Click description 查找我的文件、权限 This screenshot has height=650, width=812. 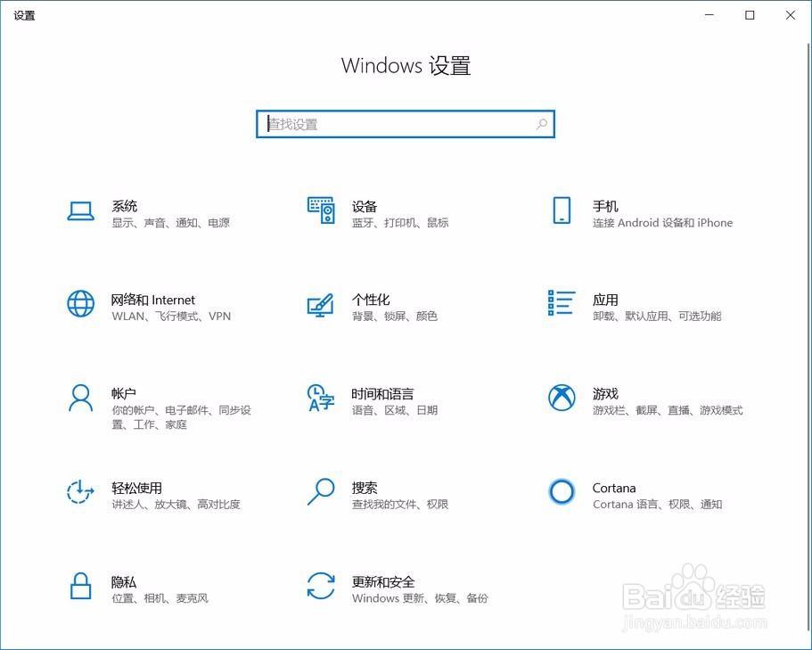400,504
